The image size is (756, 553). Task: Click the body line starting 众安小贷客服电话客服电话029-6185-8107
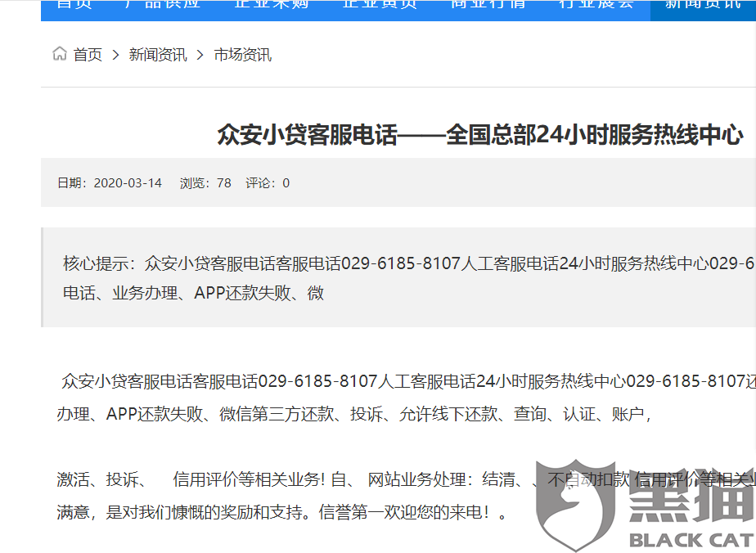tap(408, 381)
